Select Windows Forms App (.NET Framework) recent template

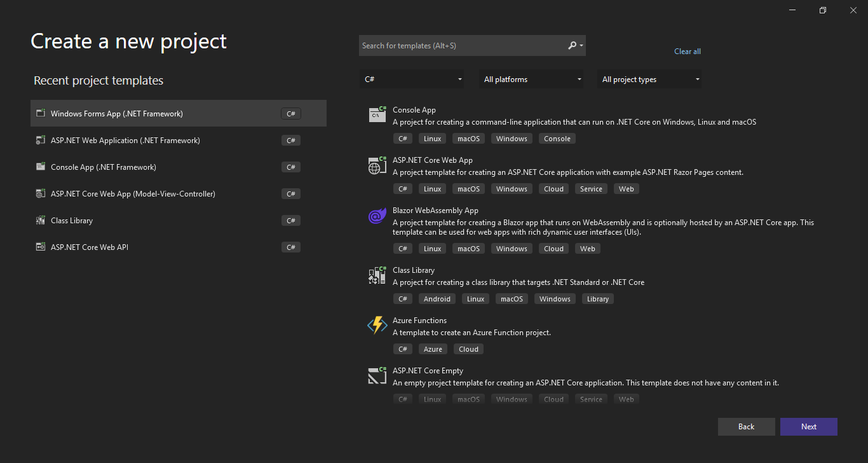[179, 113]
